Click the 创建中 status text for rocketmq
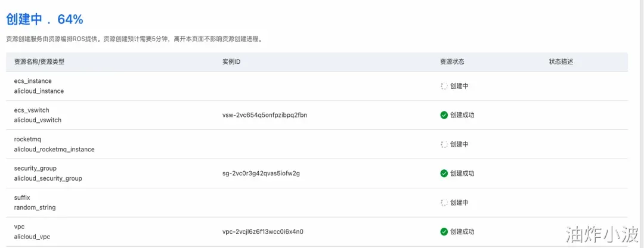This screenshot has width=644, height=248. 459,144
